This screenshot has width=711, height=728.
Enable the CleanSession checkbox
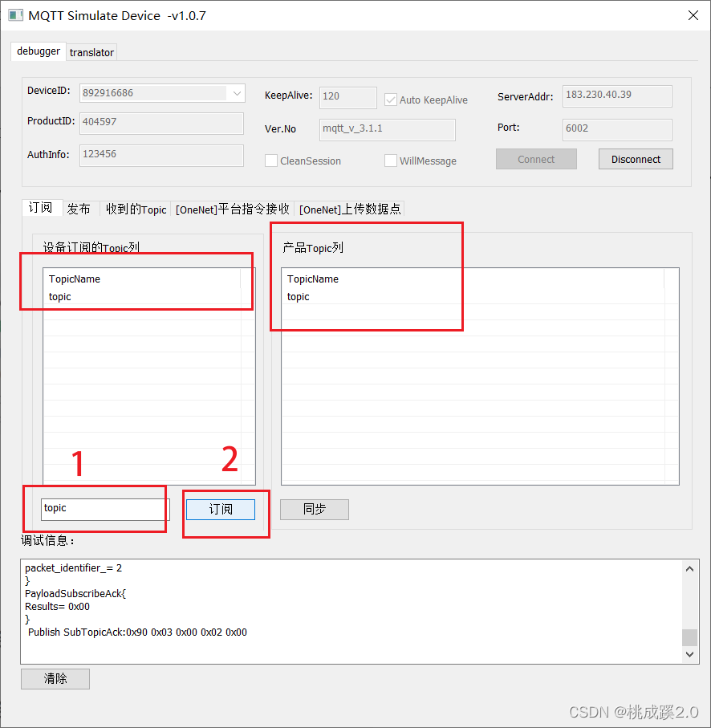click(271, 161)
